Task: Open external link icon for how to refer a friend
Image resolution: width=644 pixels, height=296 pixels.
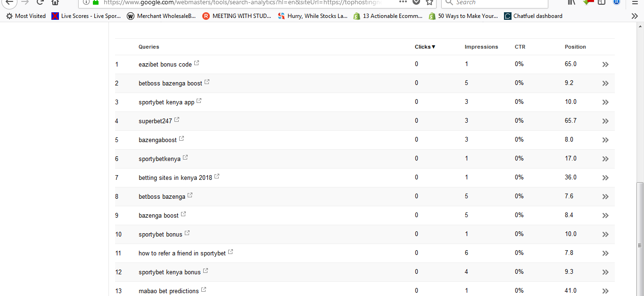Action: [231, 252]
